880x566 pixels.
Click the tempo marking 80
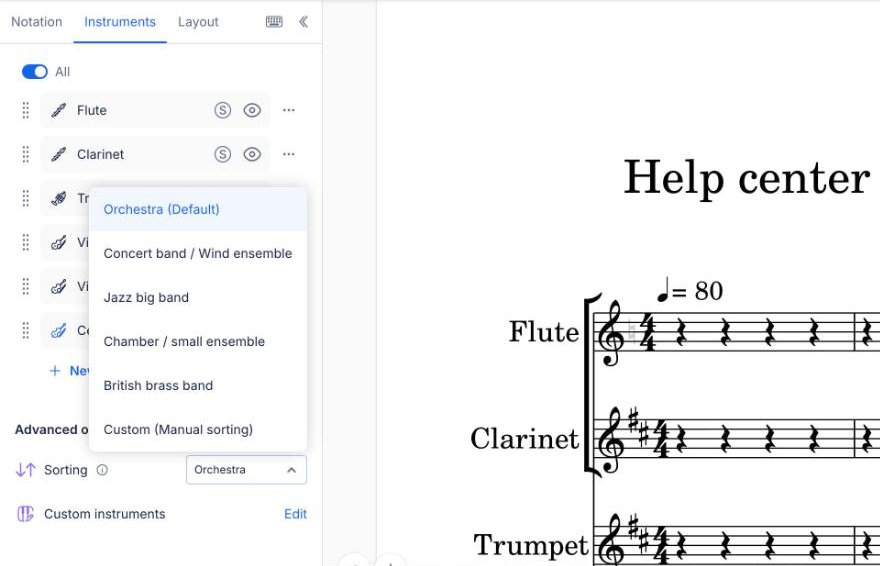tap(690, 290)
